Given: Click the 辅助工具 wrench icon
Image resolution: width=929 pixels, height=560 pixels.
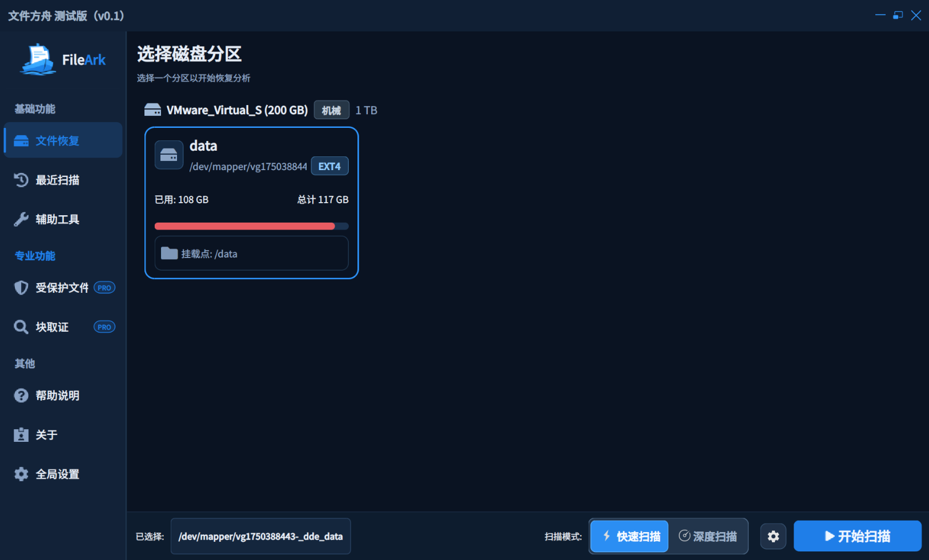Looking at the screenshot, I should coord(21,219).
